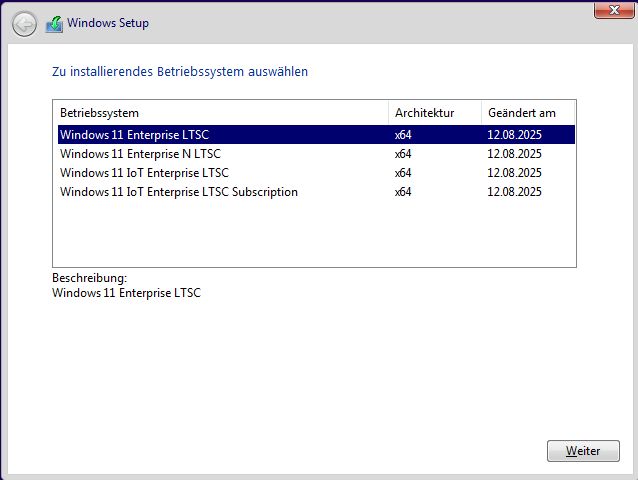Select Windows 11 IoT Enterprise LTSC row
This screenshot has width=638, height=480.
pyautogui.click(x=316, y=173)
